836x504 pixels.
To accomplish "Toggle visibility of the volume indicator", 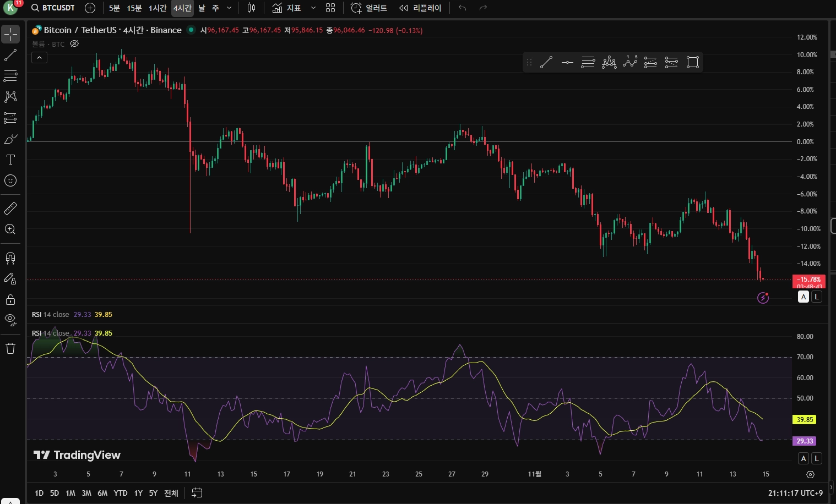I will pyautogui.click(x=74, y=44).
